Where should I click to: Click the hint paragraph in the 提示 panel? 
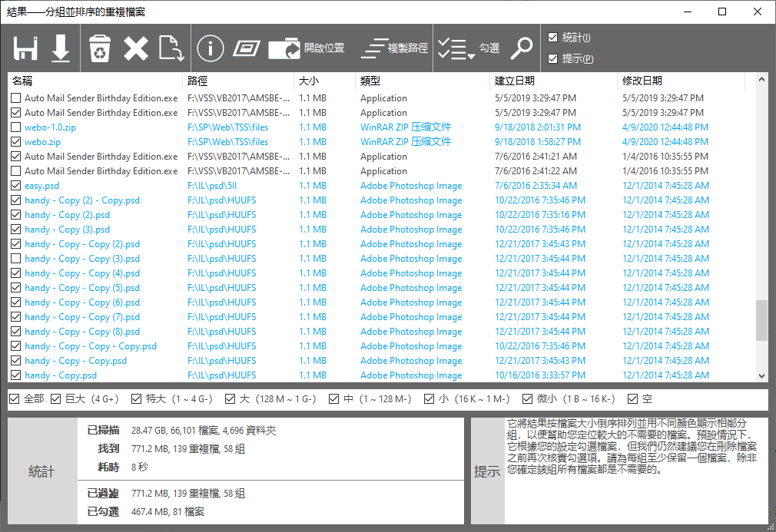point(632,447)
